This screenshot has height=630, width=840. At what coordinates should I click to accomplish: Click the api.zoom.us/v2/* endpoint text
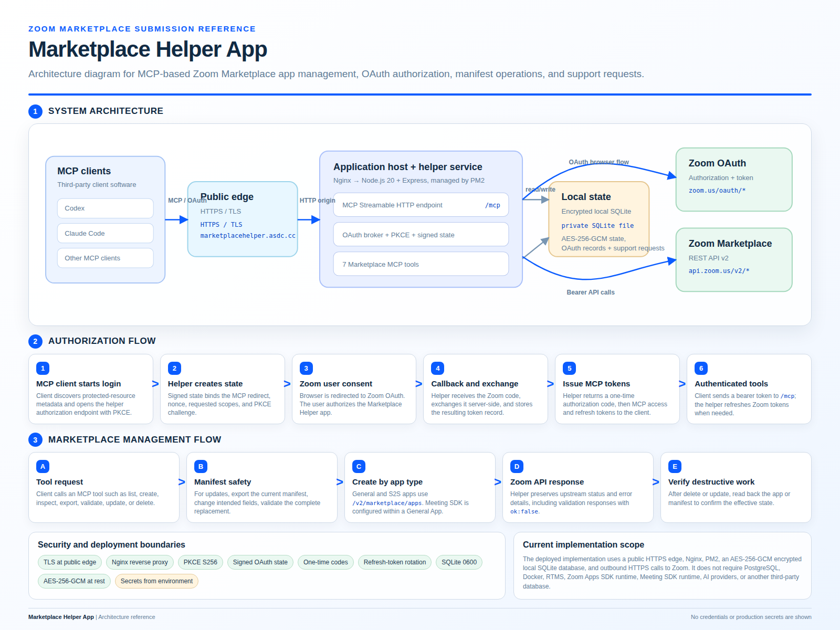pyautogui.click(x=719, y=271)
